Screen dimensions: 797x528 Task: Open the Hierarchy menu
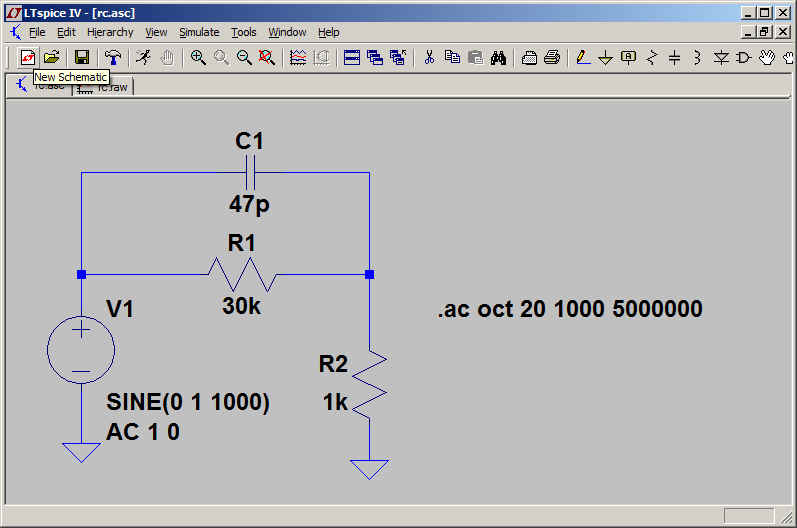tap(110, 32)
